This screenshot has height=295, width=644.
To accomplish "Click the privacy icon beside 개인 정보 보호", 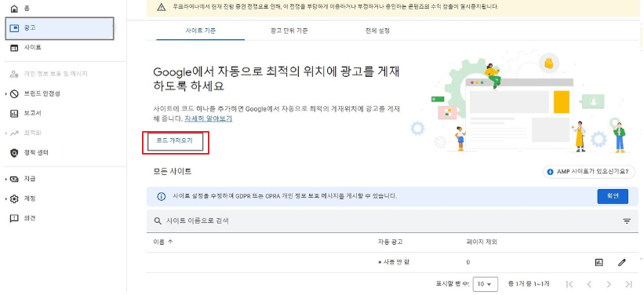I will (14, 75).
